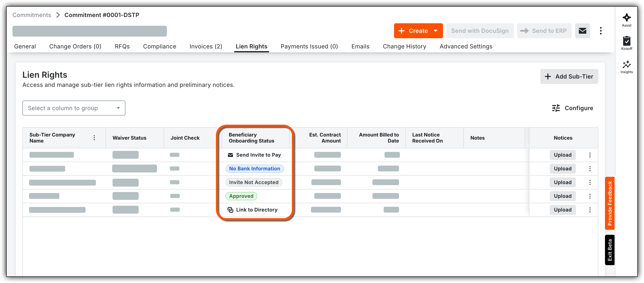Open the Kickoff clipboard icon
Screen dimensions: 644x283
pos(626,43)
